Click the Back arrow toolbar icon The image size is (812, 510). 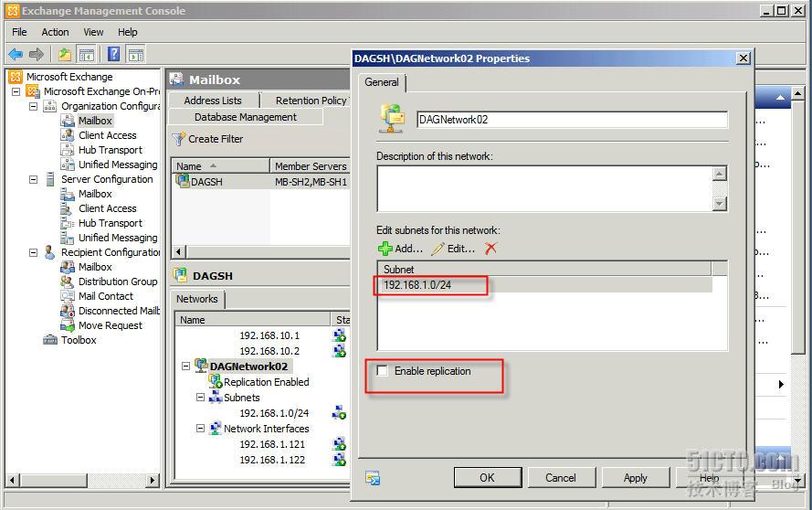pos(16,54)
